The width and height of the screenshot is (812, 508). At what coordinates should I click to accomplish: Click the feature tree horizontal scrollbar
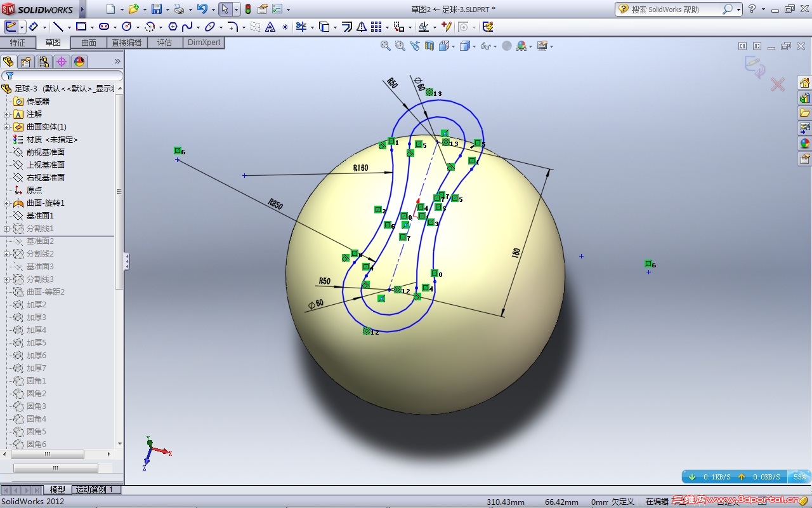click(x=48, y=455)
